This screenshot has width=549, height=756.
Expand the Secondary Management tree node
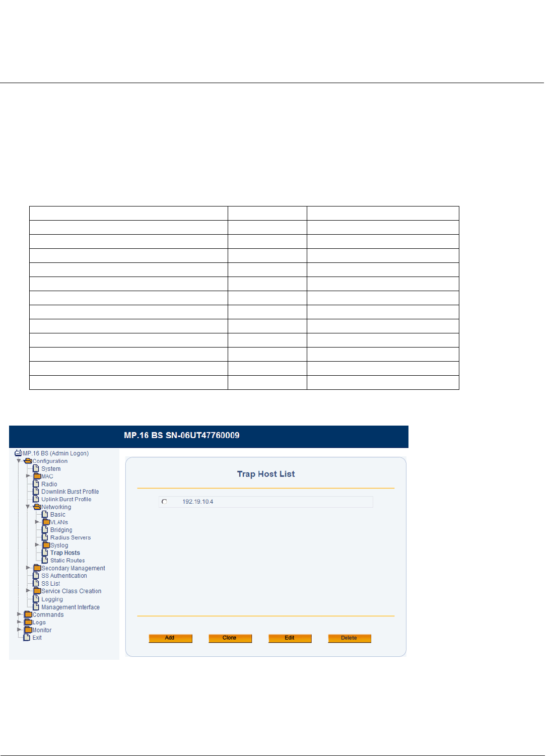click(x=28, y=568)
